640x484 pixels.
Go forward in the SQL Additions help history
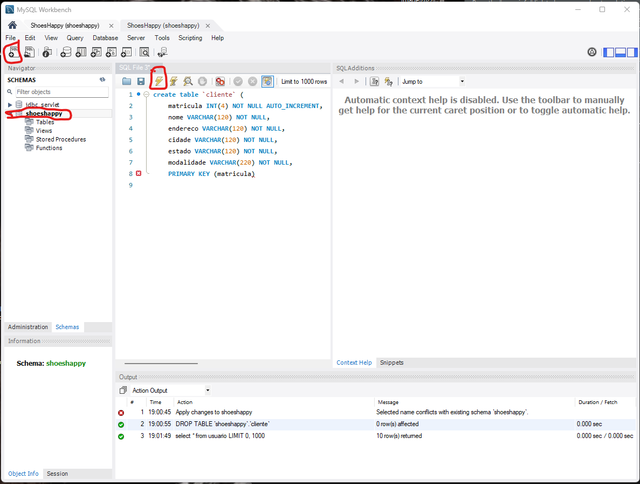pos(356,82)
